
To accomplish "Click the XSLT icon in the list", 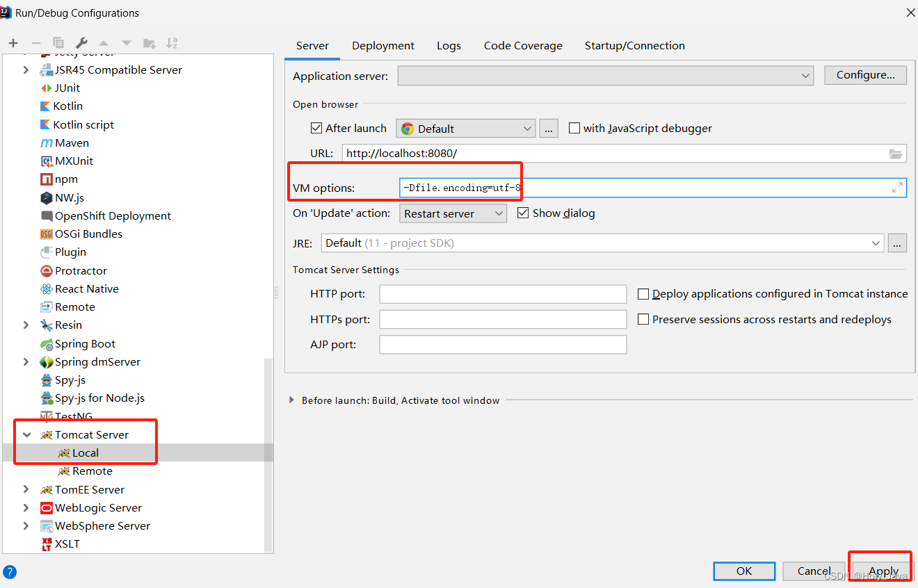I will (x=47, y=544).
